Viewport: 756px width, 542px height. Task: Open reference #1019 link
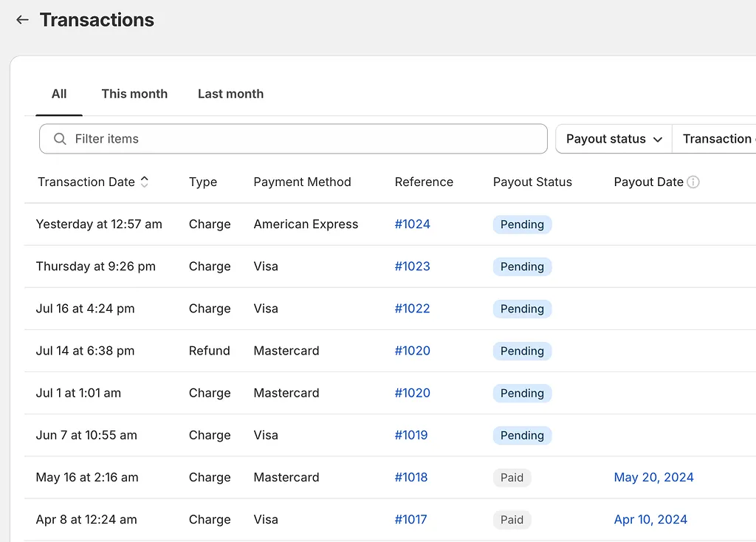click(411, 435)
